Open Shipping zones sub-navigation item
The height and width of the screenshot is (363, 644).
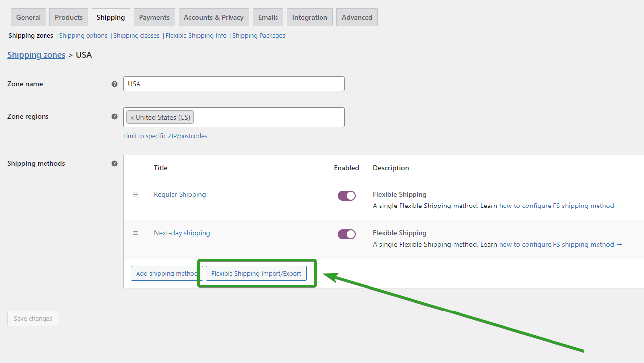[x=31, y=36]
